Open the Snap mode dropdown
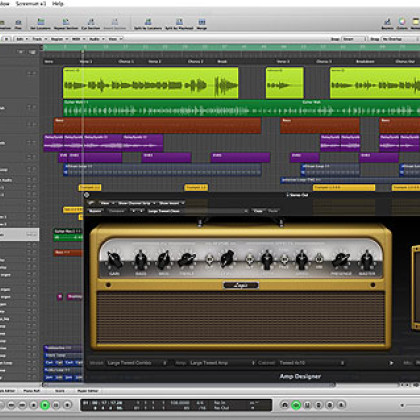Viewport: 420px width, 420px height. [354, 39]
